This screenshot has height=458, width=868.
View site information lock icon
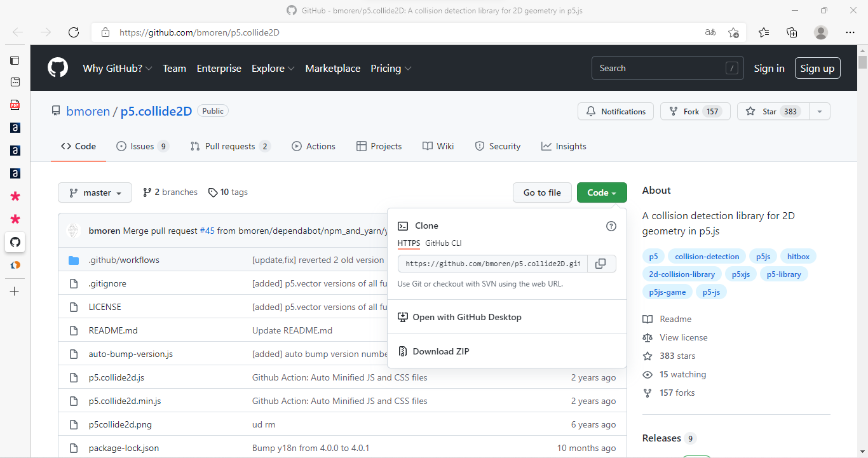pos(105,32)
